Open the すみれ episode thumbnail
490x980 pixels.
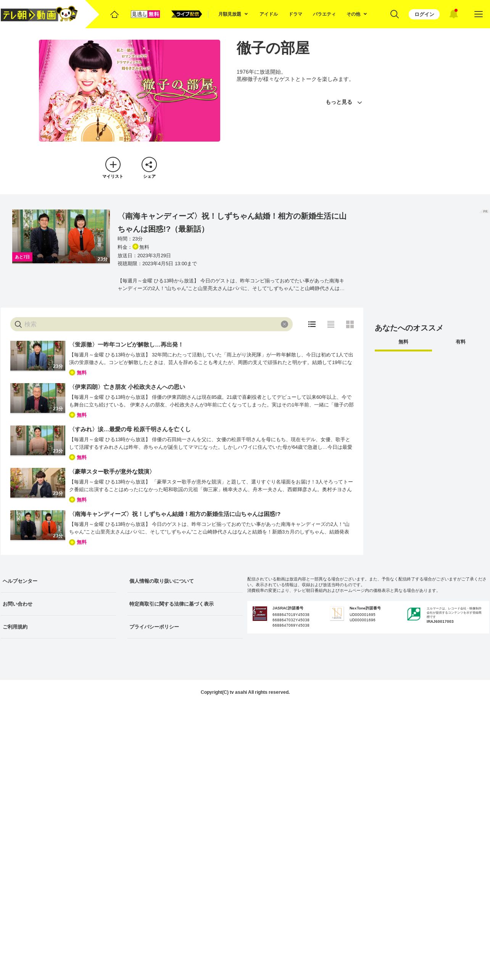point(38,440)
